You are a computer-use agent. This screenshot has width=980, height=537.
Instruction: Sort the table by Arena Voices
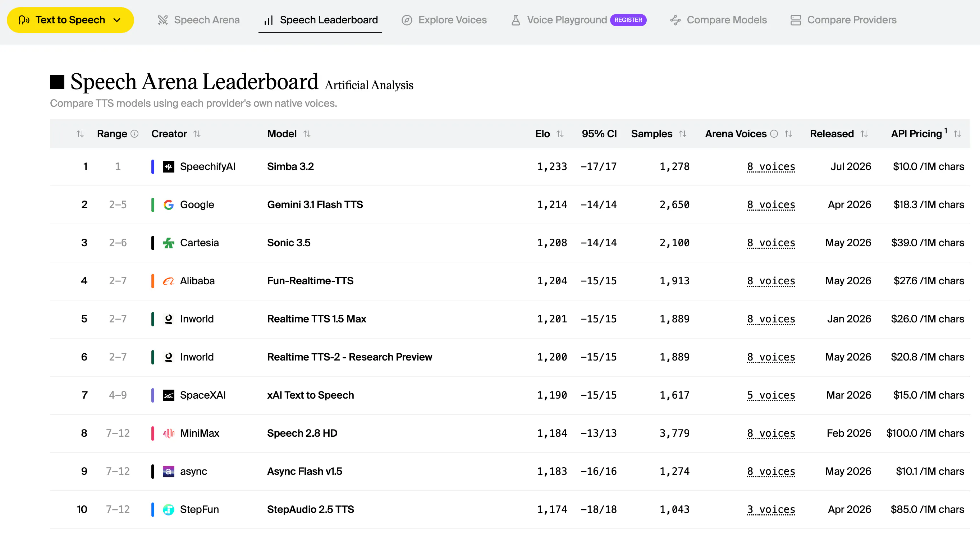pyautogui.click(x=788, y=134)
